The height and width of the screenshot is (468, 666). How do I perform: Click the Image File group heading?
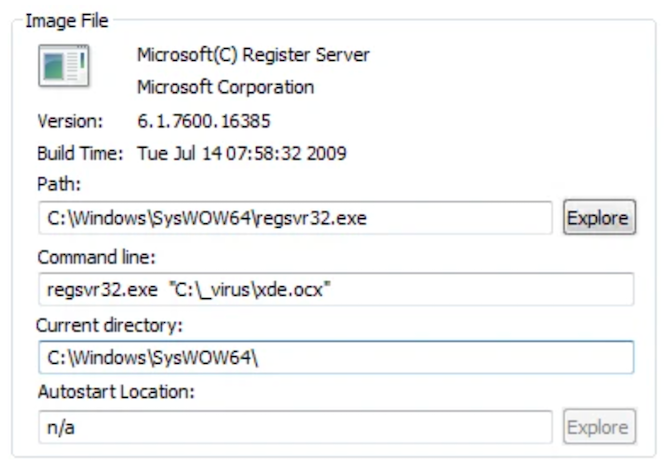coord(67,19)
